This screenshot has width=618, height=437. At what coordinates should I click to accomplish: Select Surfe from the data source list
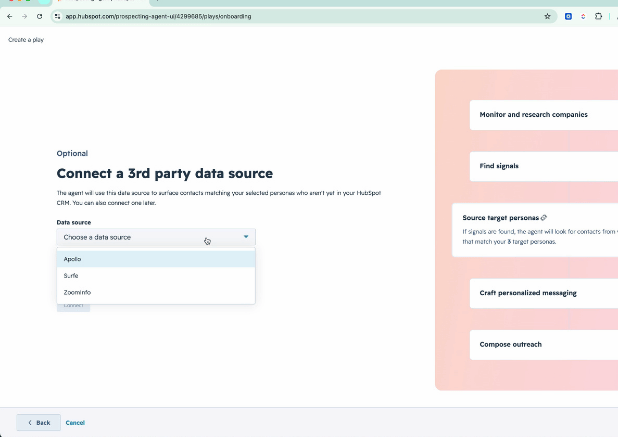coord(156,275)
